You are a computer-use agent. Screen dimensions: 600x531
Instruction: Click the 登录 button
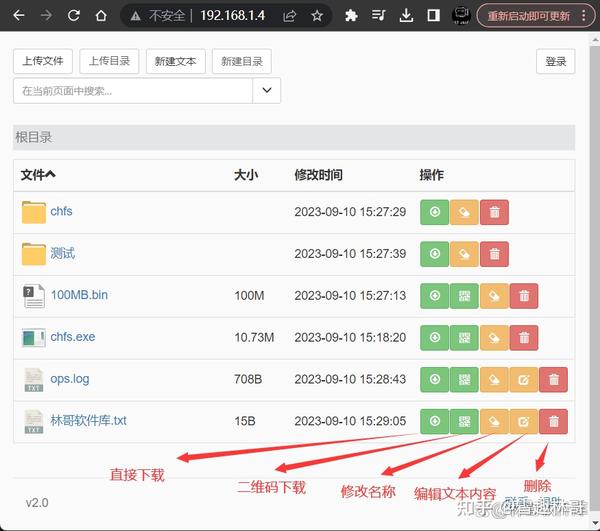click(556, 61)
